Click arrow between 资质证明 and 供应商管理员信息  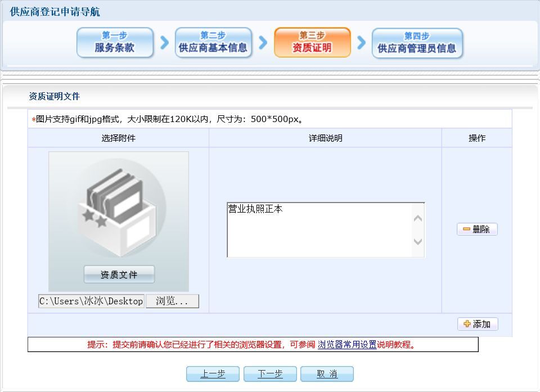tap(361, 43)
